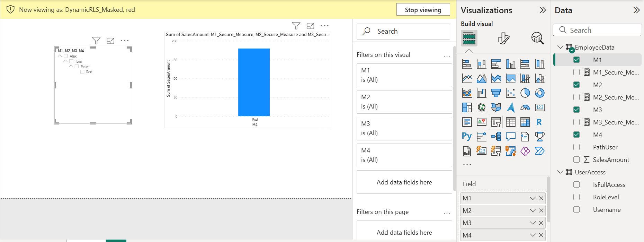Viewport: 644px width, 242px height.
Task: Select the Filled map visual
Action: [496, 107]
